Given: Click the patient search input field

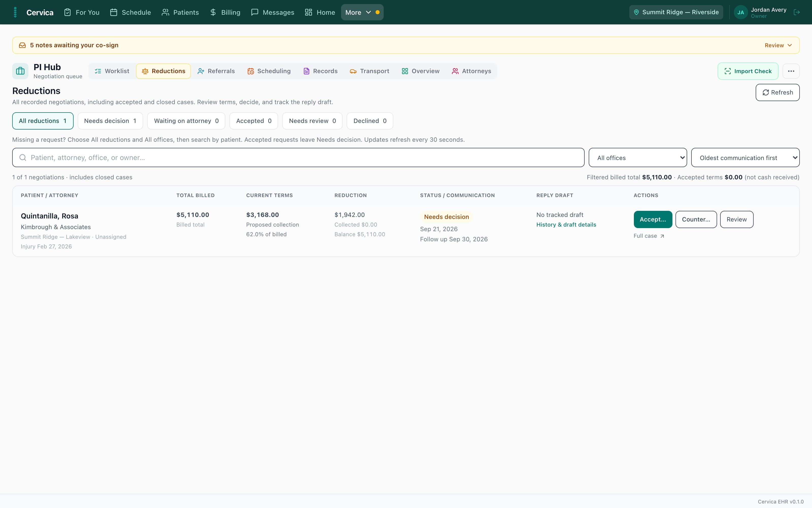Looking at the screenshot, I should [298, 157].
